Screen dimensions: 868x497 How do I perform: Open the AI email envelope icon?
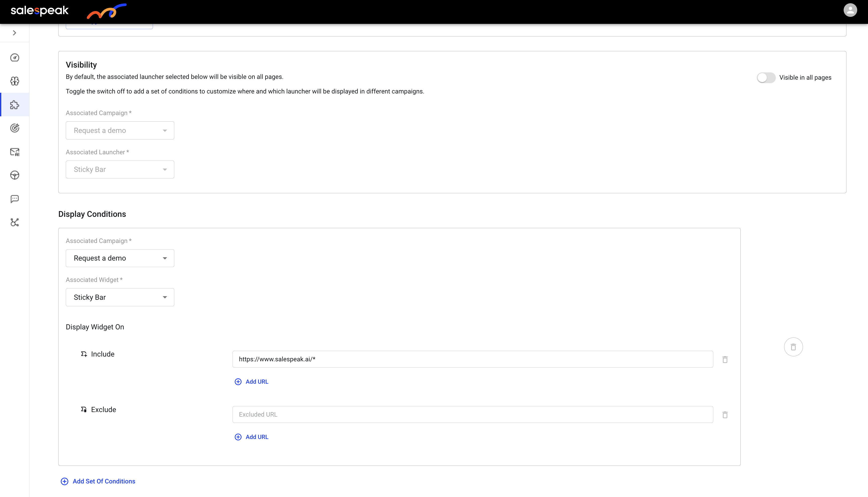click(x=15, y=152)
